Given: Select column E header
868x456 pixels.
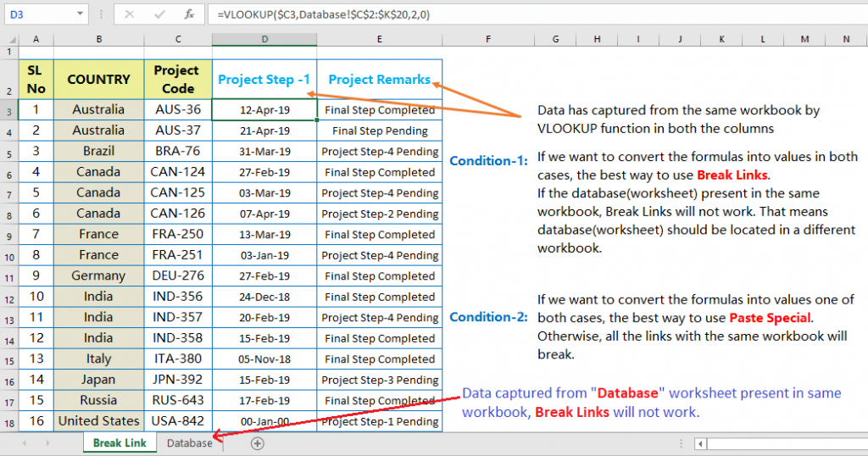Looking at the screenshot, I should pos(380,39).
